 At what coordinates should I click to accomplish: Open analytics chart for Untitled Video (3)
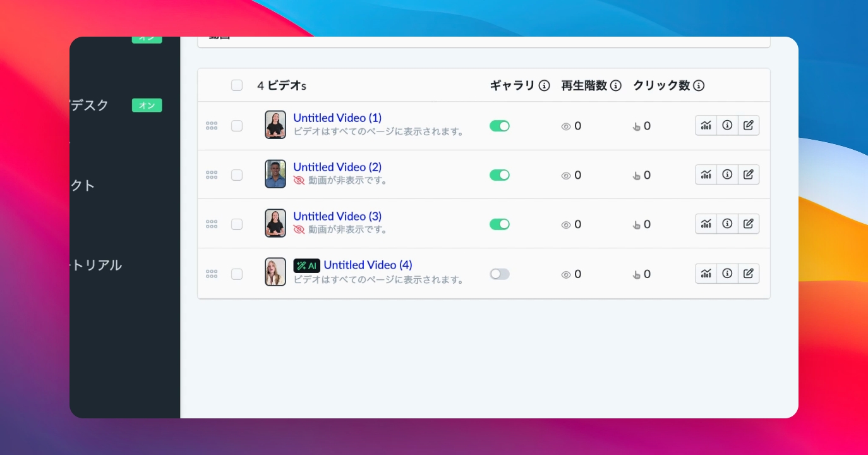[x=706, y=224]
